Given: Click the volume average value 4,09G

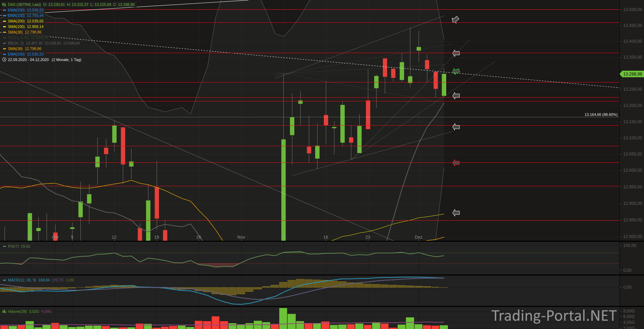Looking at the screenshot, I should 46,311.
